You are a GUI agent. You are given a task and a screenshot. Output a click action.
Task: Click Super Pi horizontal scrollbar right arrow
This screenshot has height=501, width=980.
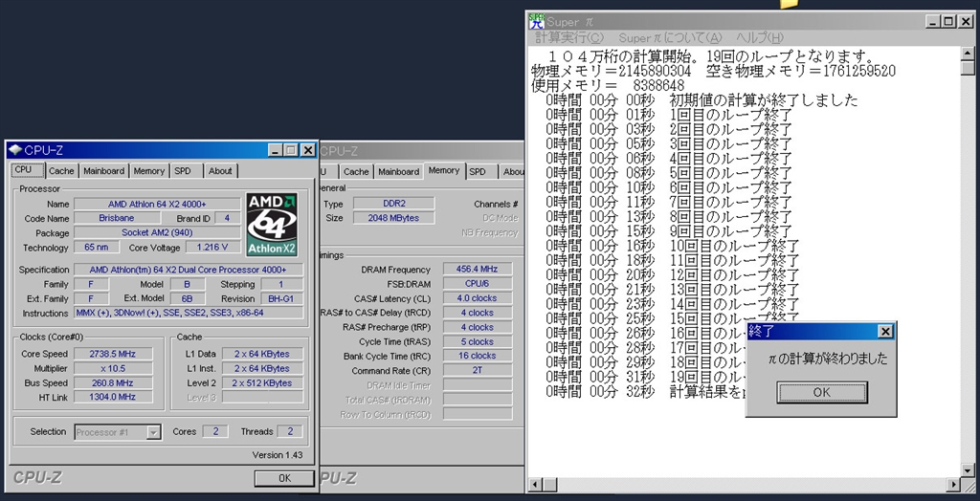click(954, 484)
